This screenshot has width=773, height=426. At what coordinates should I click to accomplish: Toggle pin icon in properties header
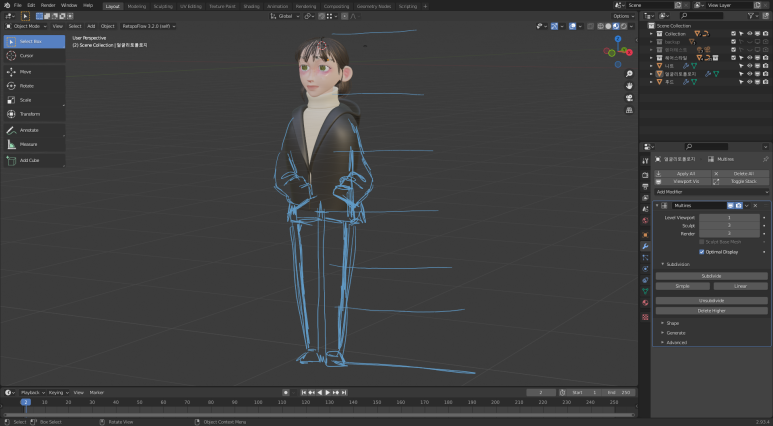point(765,159)
